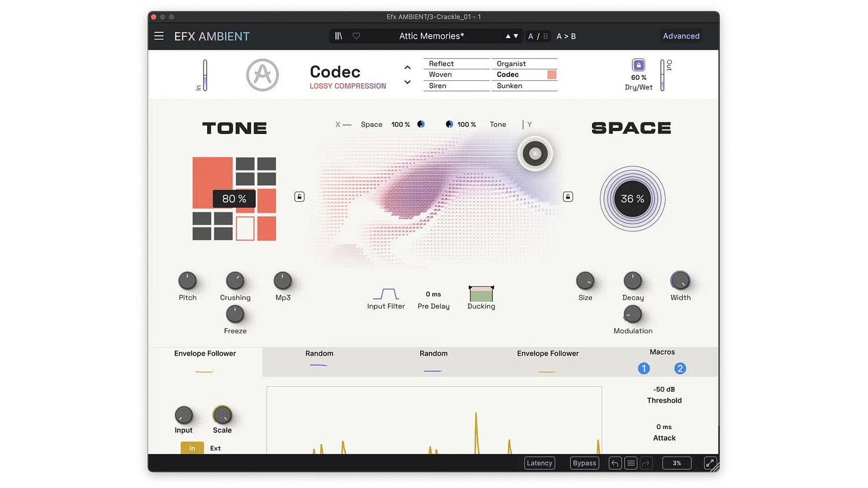Image resolution: width=868 pixels, height=488 pixels.
Task: Favorite the preset with the heart icon
Action: pyautogui.click(x=356, y=36)
